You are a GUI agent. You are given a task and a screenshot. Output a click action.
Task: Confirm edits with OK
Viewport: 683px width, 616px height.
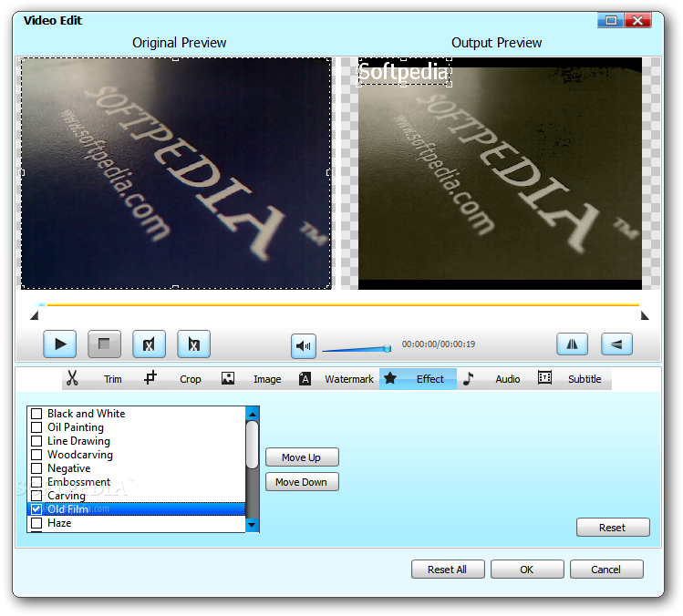pyautogui.click(x=527, y=569)
